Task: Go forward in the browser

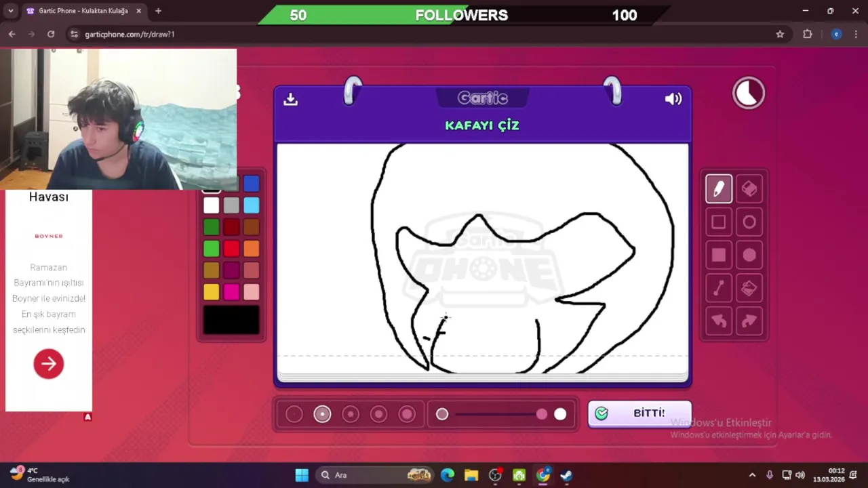Action: 31,34
